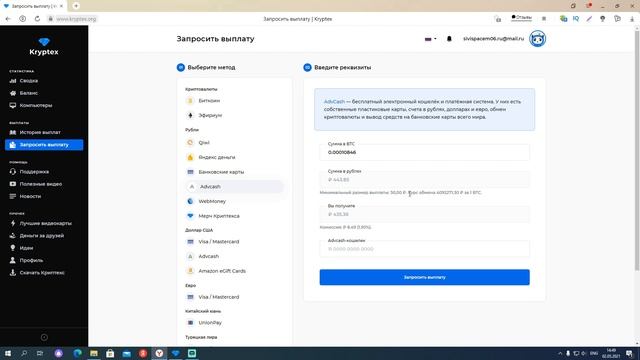640x360 pixels.
Task: Edit the Сумма в рублях field
Action: (424, 180)
